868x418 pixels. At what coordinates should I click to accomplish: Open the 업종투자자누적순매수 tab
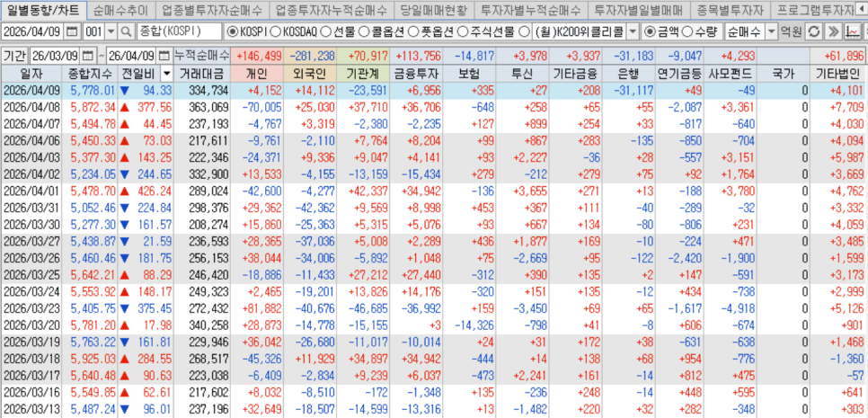332,9
